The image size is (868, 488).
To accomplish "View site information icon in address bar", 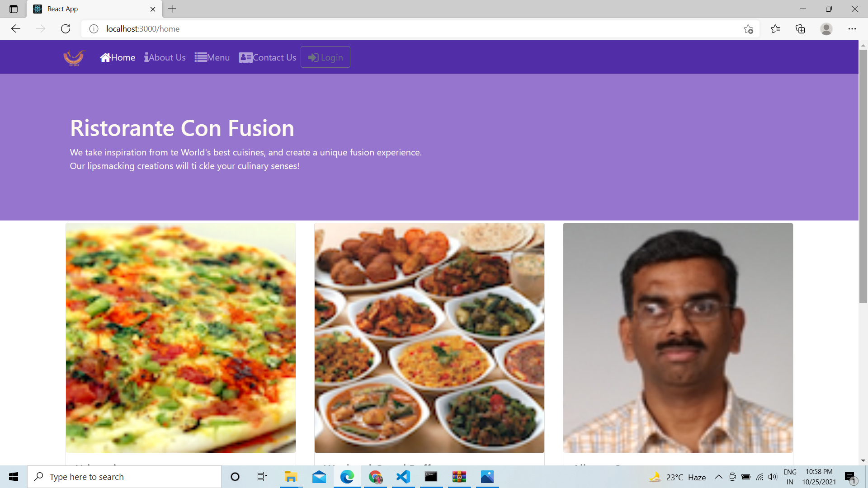I will click(x=94, y=29).
